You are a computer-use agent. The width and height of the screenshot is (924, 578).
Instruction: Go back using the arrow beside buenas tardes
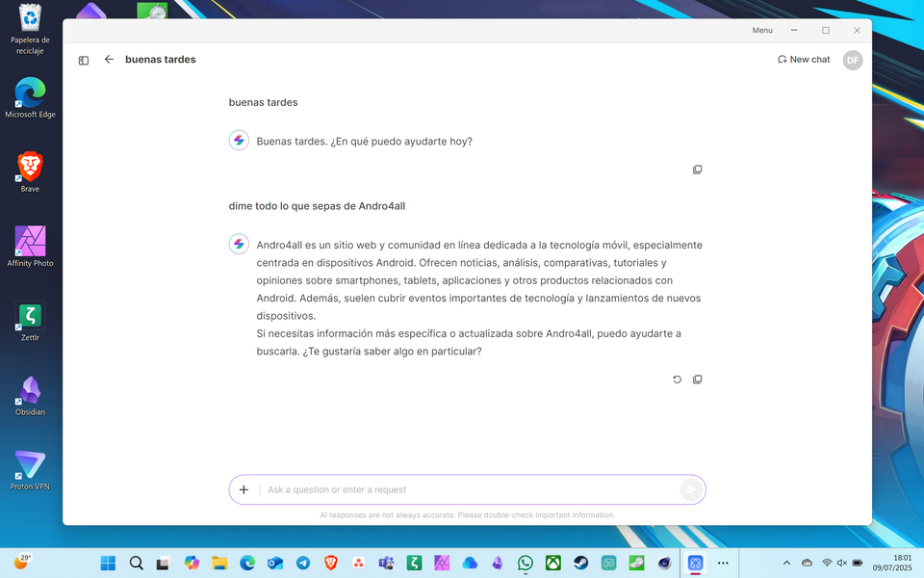pyautogui.click(x=109, y=59)
